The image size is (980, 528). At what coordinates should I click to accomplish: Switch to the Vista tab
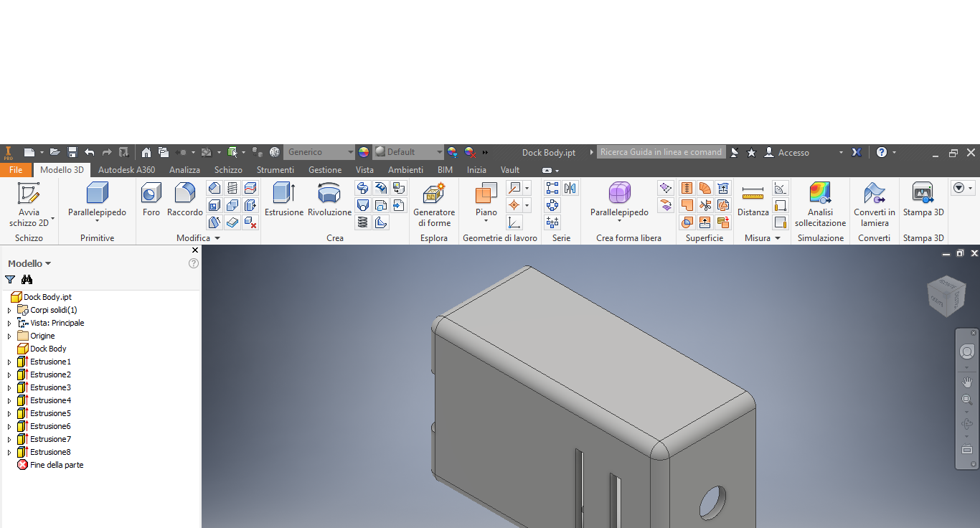364,170
